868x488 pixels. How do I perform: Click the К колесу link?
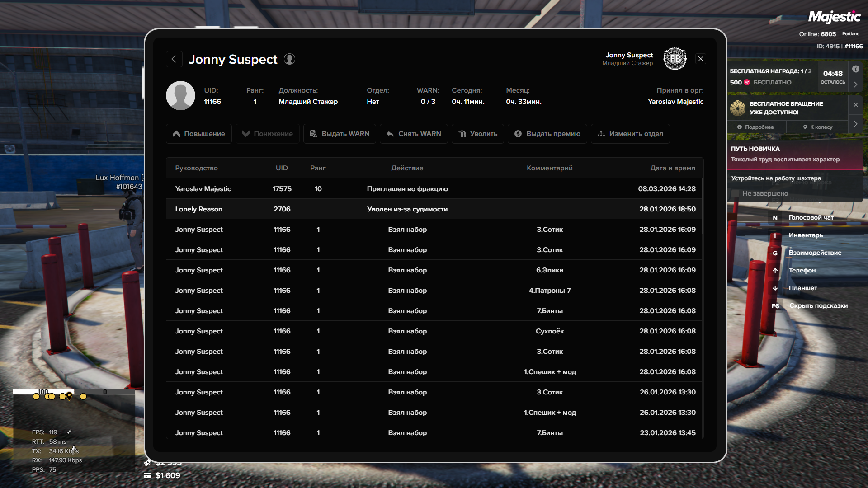[x=818, y=127]
